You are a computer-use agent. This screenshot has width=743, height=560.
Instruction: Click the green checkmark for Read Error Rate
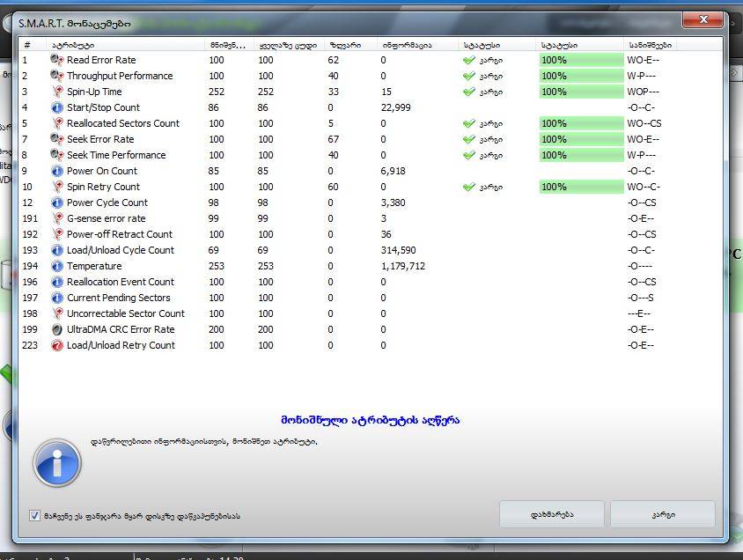tap(468, 60)
